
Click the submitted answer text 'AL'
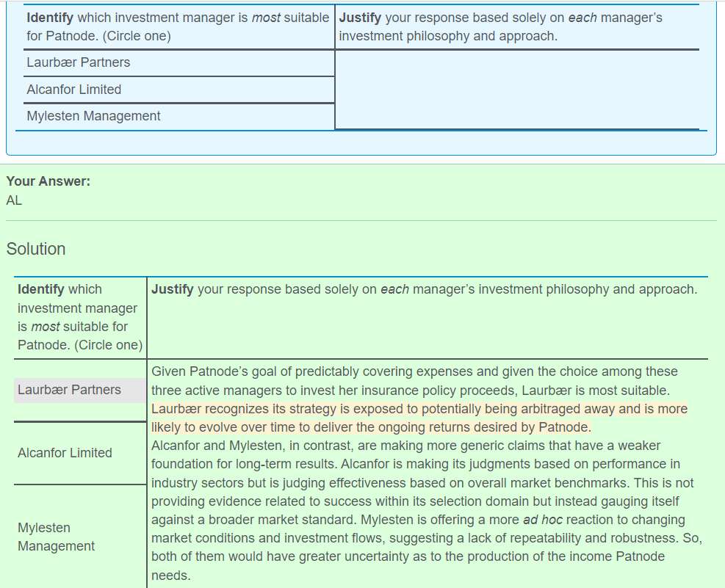pyautogui.click(x=15, y=200)
